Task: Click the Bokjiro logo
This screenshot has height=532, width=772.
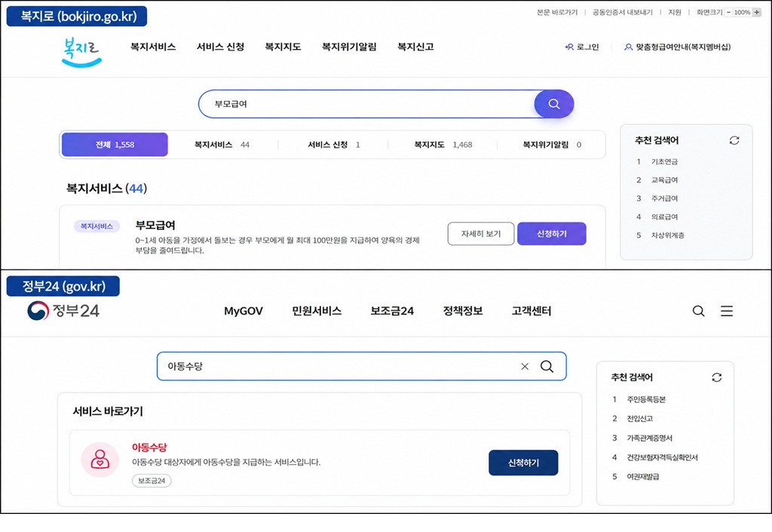Action: tap(81, 52)
